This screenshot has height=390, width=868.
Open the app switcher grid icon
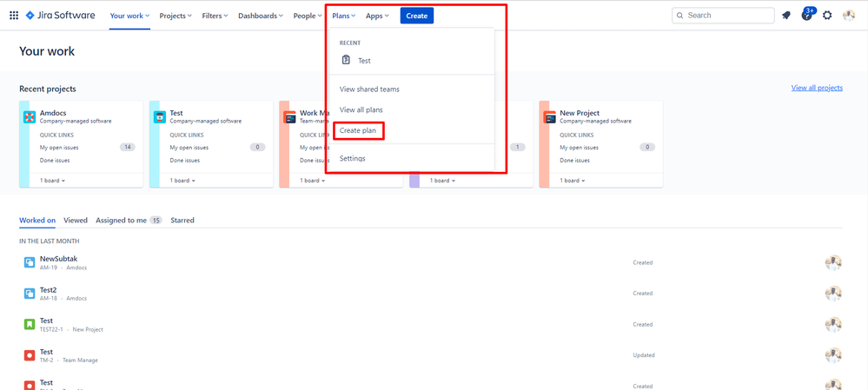[14, 16]
